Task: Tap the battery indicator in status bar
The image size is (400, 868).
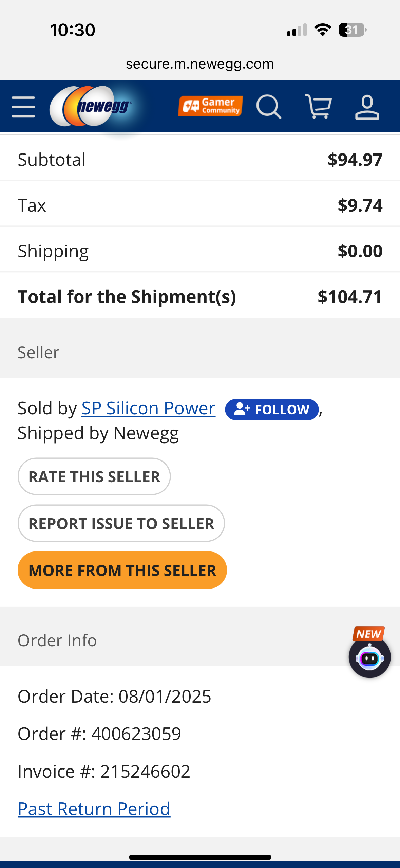Action: [x=353, y=30]
